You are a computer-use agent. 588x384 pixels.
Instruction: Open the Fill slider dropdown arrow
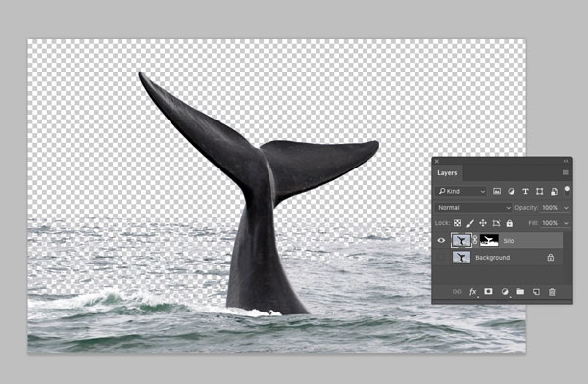click(x=566, y=223)
